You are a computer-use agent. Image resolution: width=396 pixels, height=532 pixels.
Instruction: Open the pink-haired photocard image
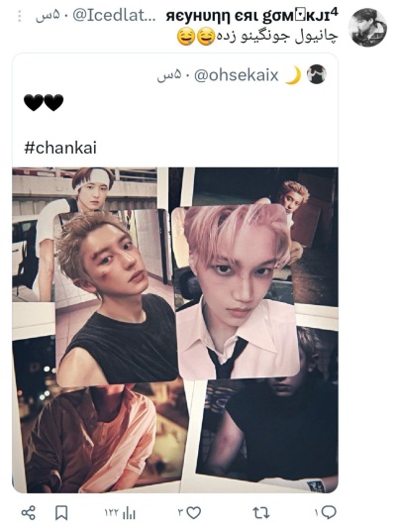pyautogui.click(x=237, y=292)
